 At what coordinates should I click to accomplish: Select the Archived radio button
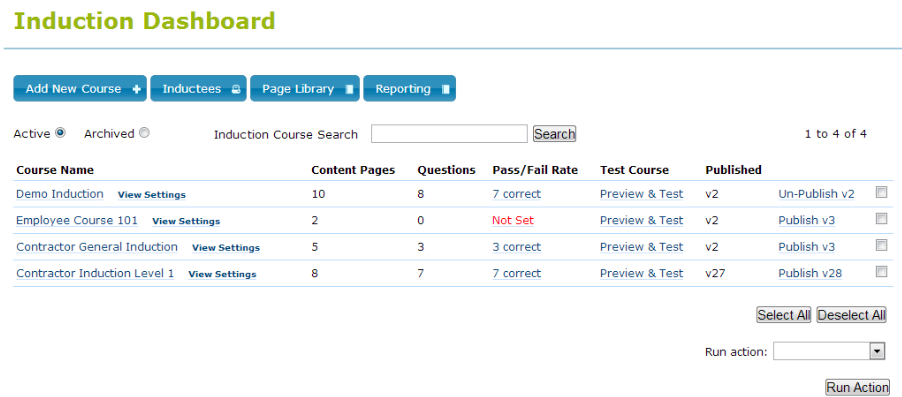[144, 133]
